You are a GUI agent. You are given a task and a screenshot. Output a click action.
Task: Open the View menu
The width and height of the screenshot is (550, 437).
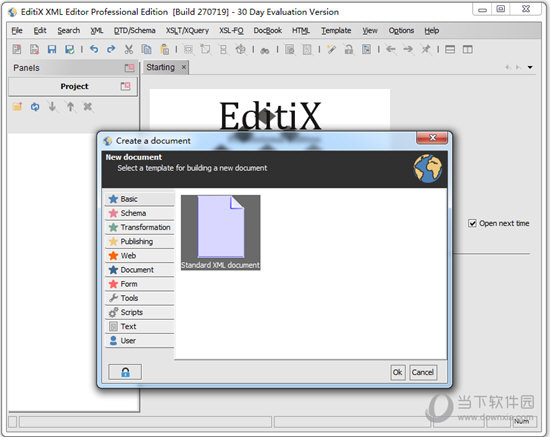pos(370,31)
